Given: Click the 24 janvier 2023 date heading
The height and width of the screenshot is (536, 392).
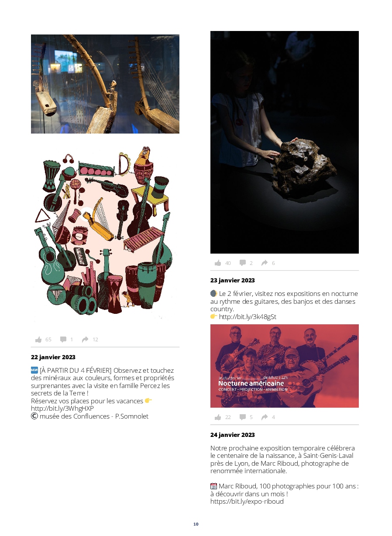Looking at the screenshot, I should [x=233, y=435].
